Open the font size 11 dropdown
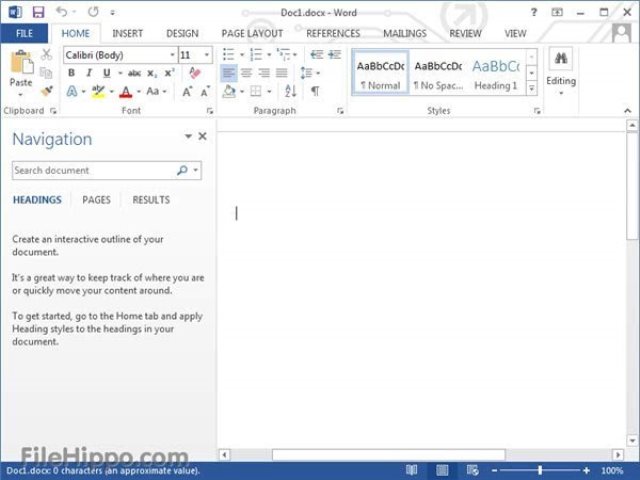This screenshot has height=480, width=640. tap(207, 55)
